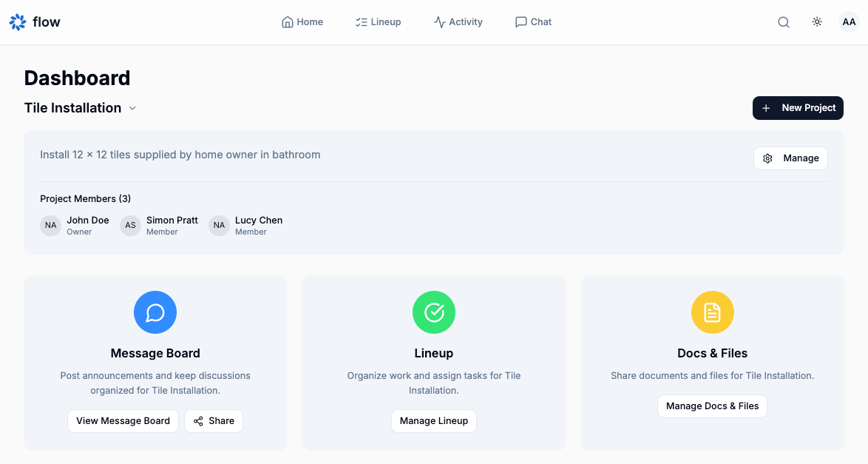This screenshot has height=464, width=868.
Task: Navigate to the Lineup tab
Action: pyautogui.click(x=378, y=21)
